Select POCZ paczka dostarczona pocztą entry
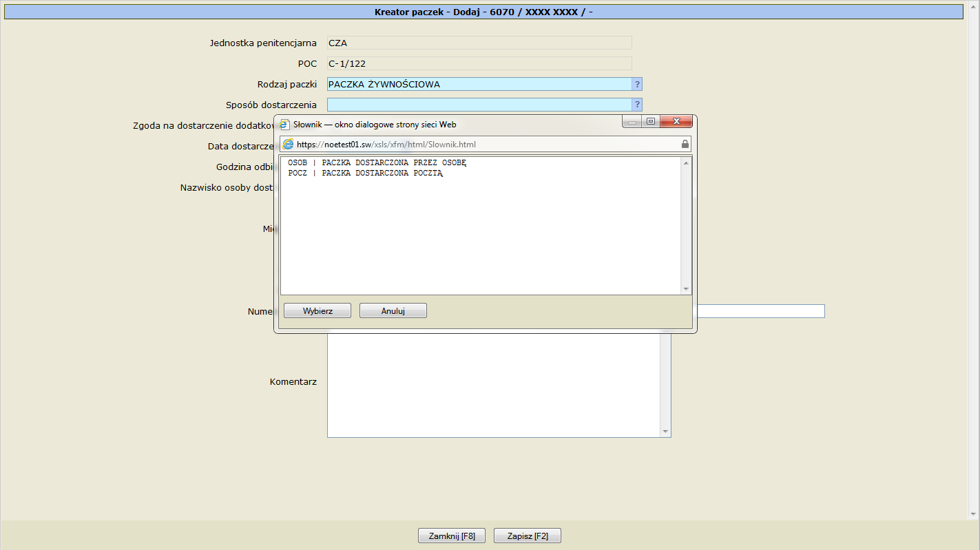 pos(365,173)
